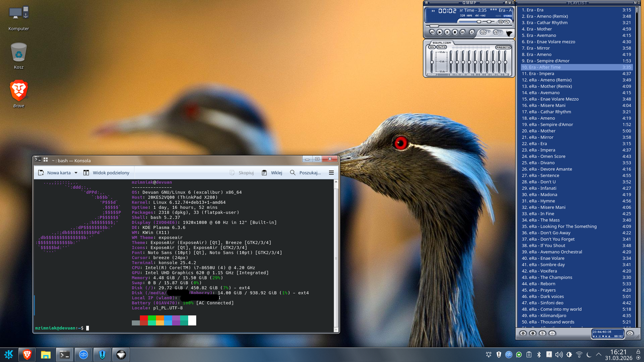Viewport: 644px width, 362px height.
Task: Play the track in QMMP
Action: point(439,32)
